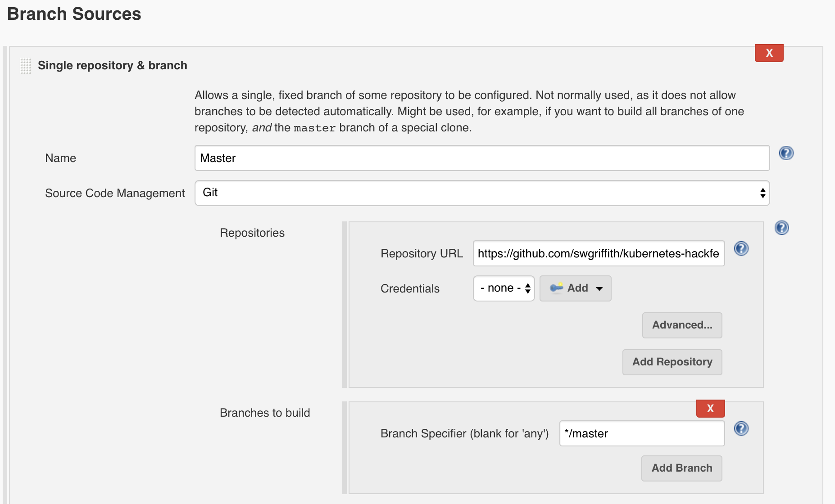Open help for Repository URL

click(x=741, y=248)
